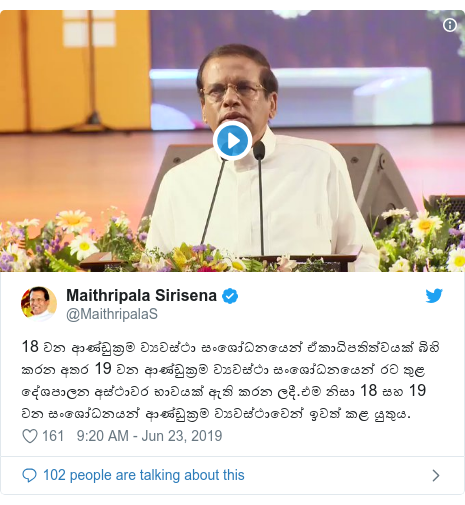
Task: Open the video info icon
Action: [x=450, y=25]
